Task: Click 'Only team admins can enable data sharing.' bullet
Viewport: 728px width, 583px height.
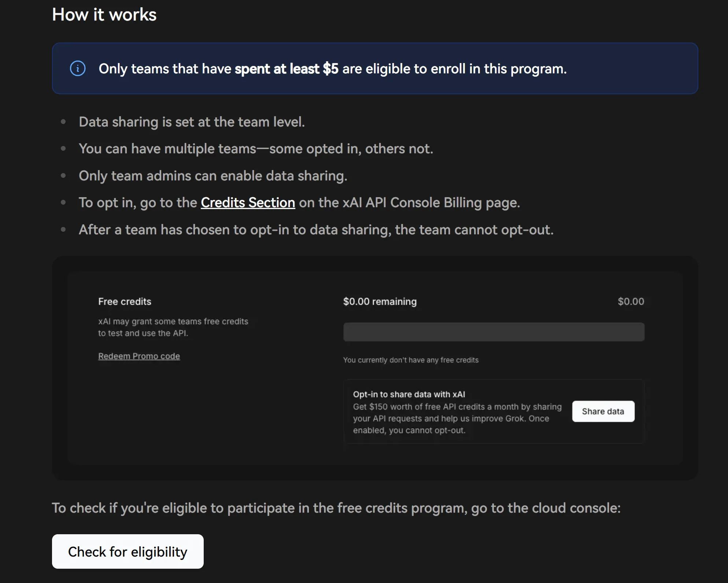Action: (213, 176)
